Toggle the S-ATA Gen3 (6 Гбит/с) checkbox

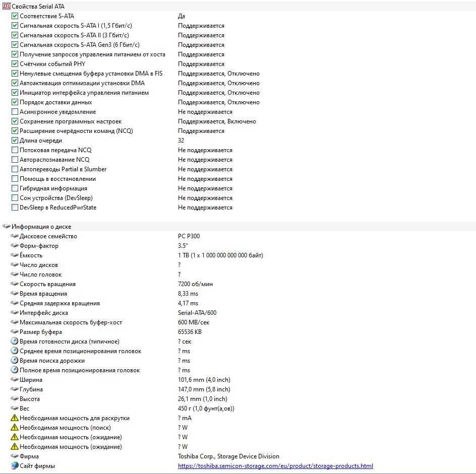[15, 45]
